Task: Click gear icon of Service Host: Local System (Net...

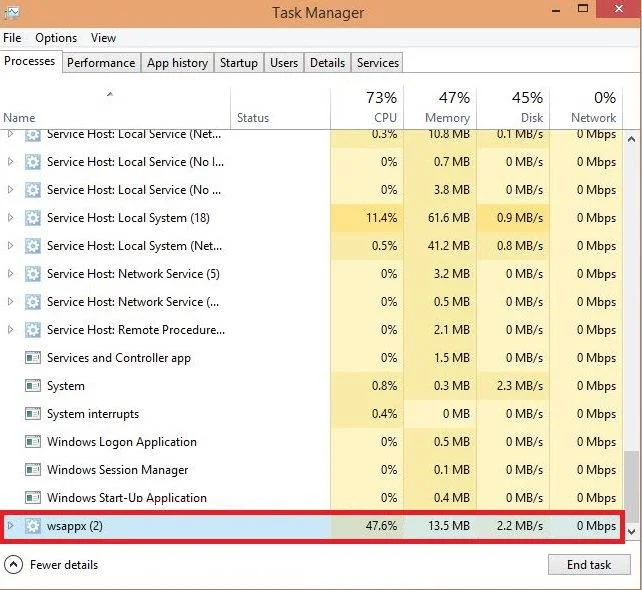Action: tap(33, 246)
